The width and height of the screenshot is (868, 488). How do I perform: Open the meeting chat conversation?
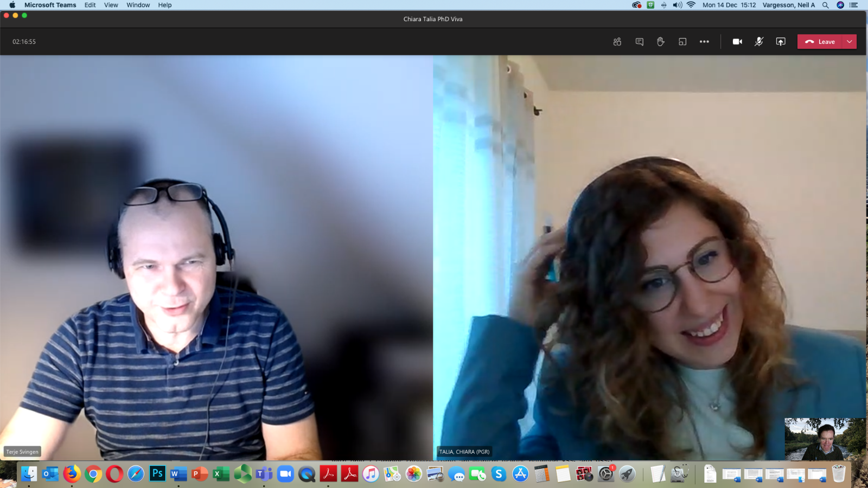click(x=639, y=42)
